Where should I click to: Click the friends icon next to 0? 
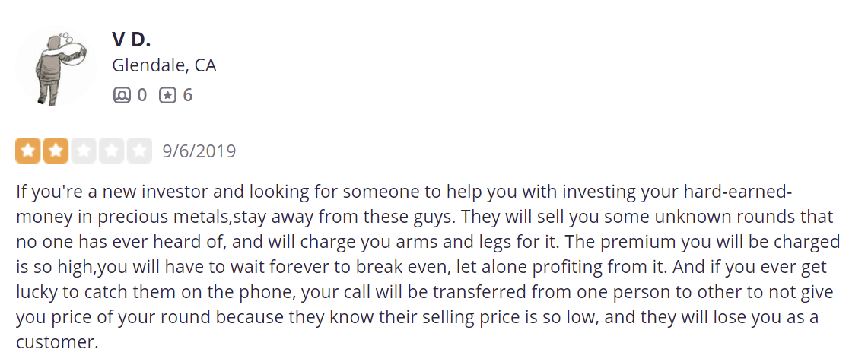pos(121,96)
